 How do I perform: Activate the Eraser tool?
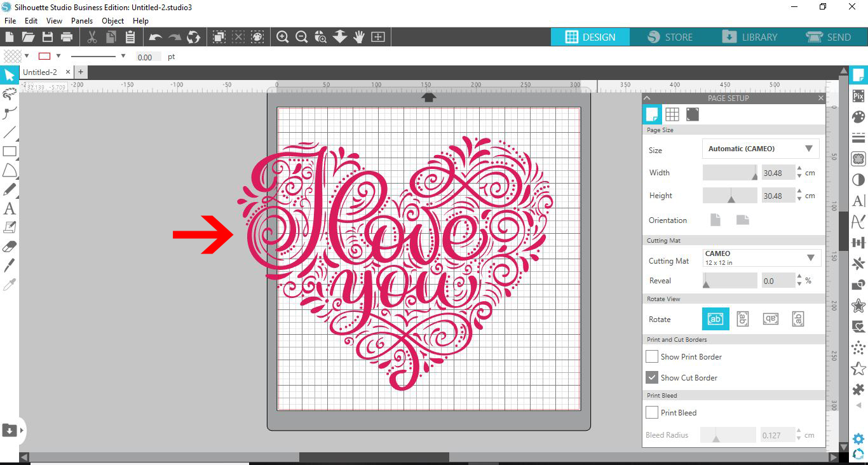click(10, 246)
